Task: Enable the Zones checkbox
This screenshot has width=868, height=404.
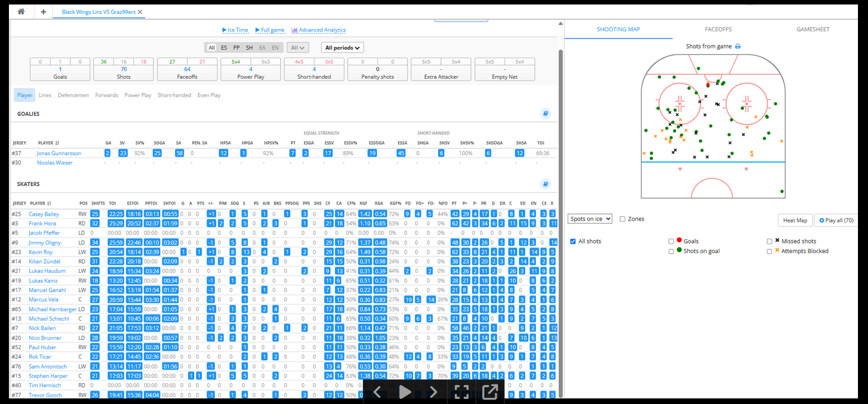Action: 622,219
